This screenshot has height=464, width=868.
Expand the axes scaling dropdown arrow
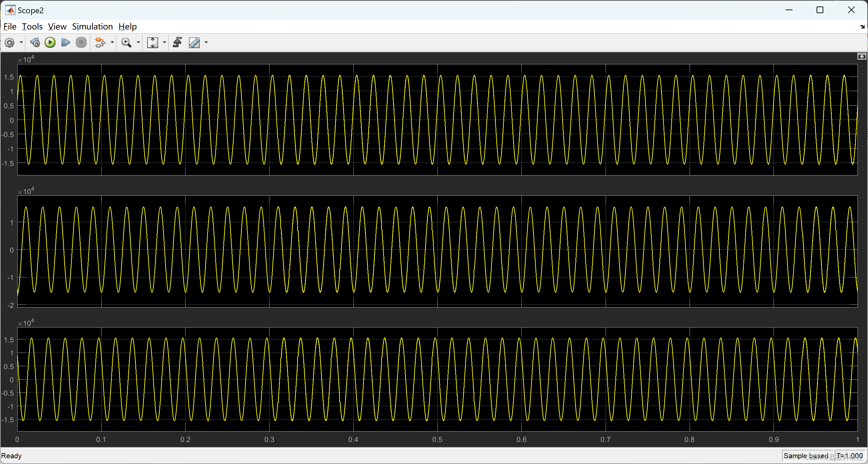click(165, 43)
